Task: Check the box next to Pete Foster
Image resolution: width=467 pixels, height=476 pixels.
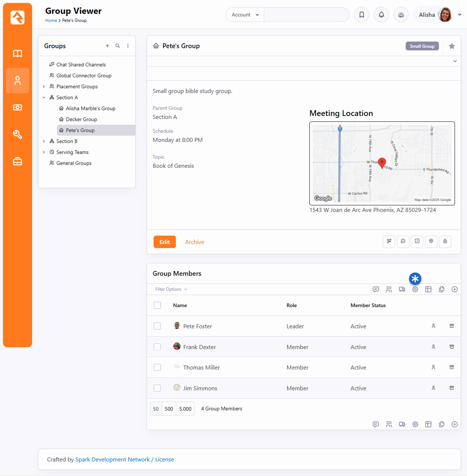Action: [157, 326]
